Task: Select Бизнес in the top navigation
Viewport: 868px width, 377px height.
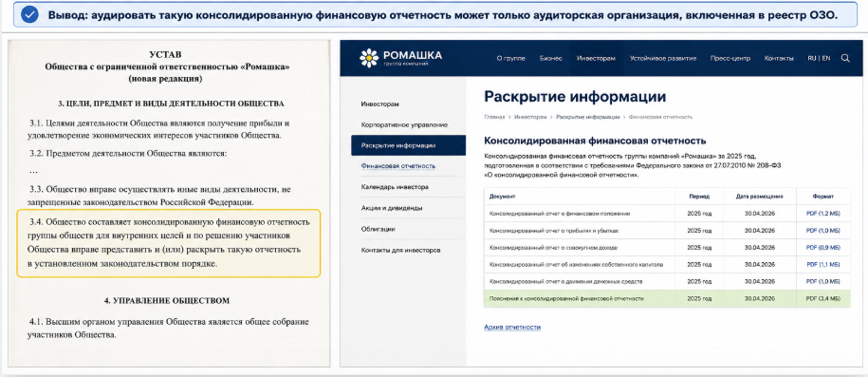Action: tap(551, 58)
